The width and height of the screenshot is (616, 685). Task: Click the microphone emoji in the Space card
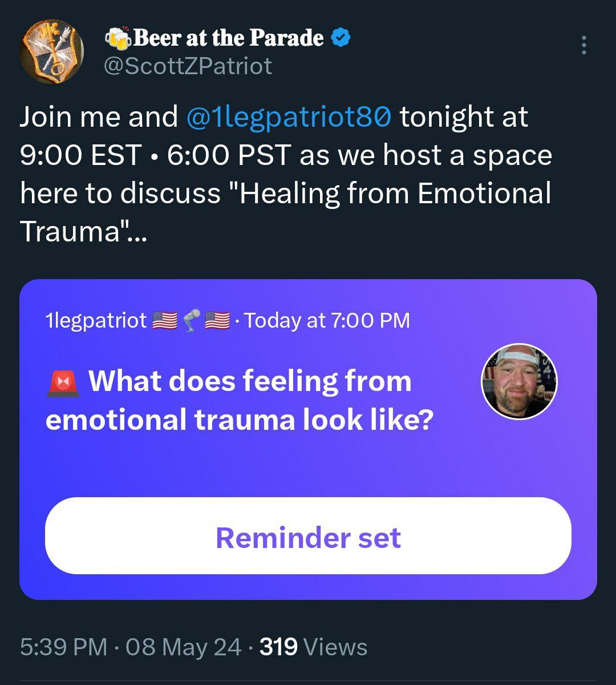[193, 320]
